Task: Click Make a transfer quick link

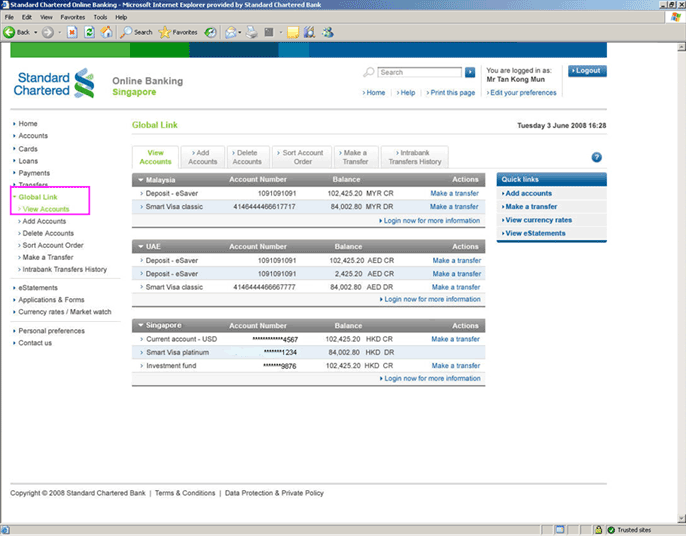Action: pos(529,207)
